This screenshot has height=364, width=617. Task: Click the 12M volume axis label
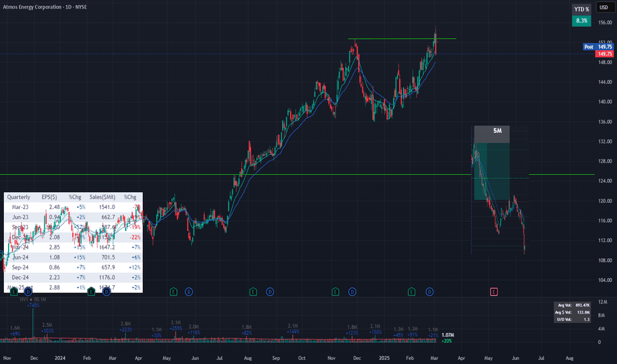pyautogui.click(x=602, y=302)
